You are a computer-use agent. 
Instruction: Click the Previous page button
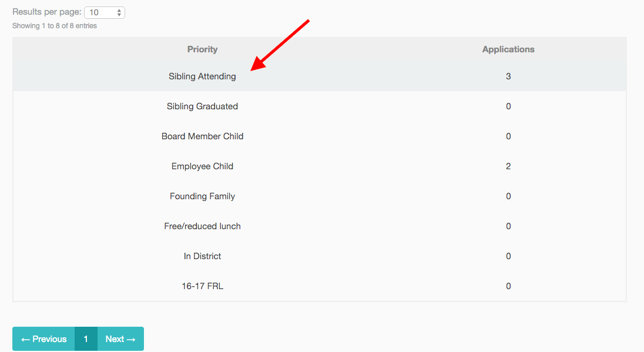tap(43, 339)
